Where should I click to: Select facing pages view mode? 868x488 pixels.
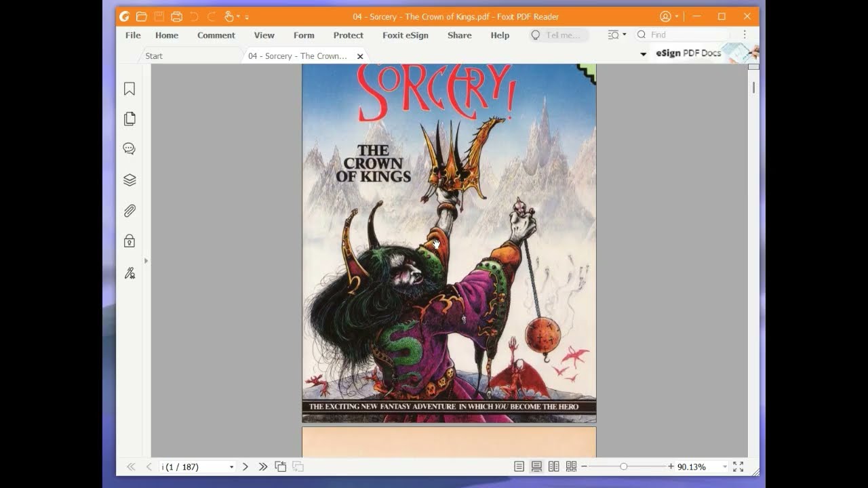(x=554, y=466)
